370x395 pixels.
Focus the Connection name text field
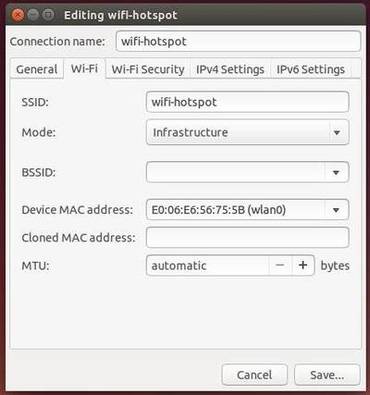[238, 41]
